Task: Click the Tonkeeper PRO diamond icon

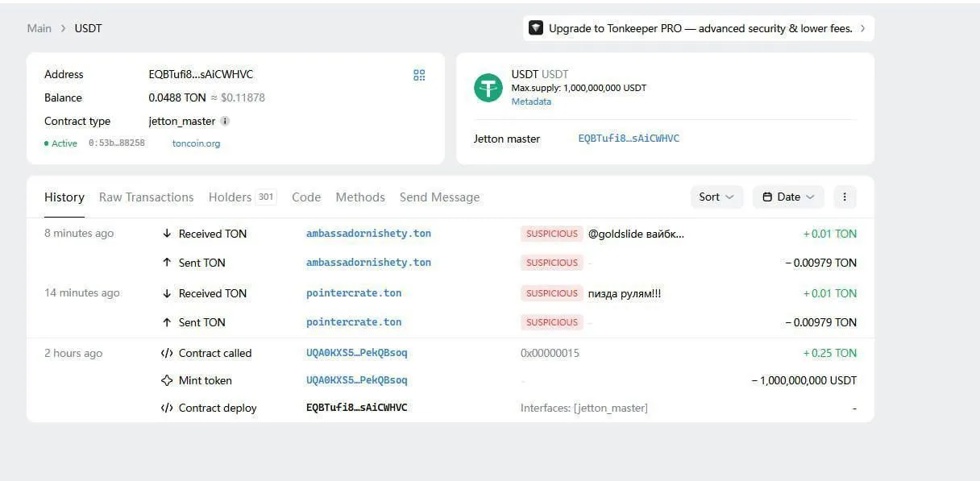Action: point(536,28)
